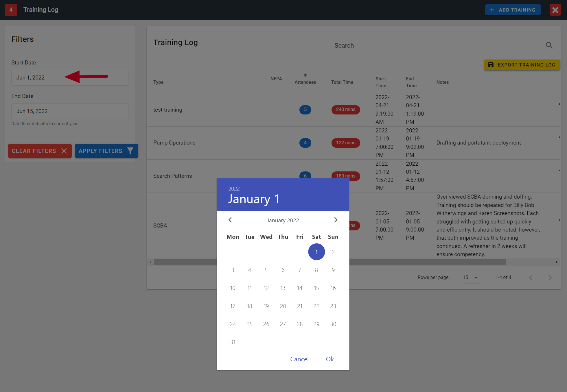Click the year 2022 in picker header
This screenshot has height=392, width=567.
pyautogui.click(x=234, y=189)
